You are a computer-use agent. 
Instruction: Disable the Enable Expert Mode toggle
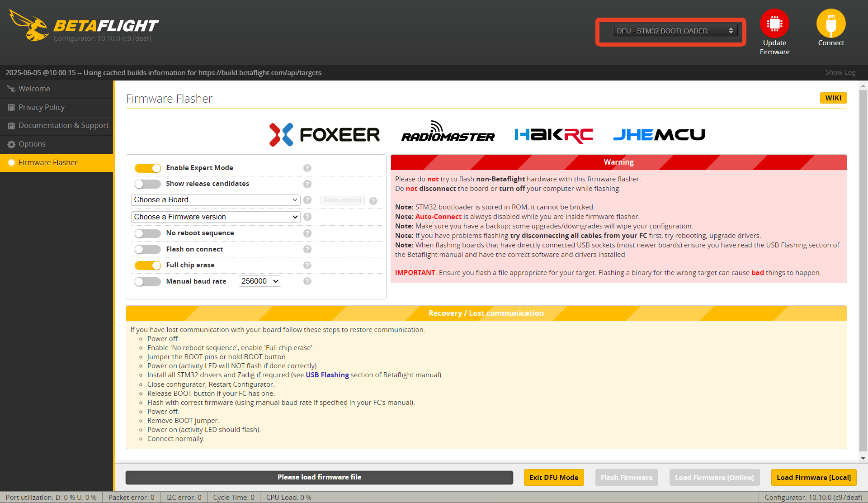147,168
